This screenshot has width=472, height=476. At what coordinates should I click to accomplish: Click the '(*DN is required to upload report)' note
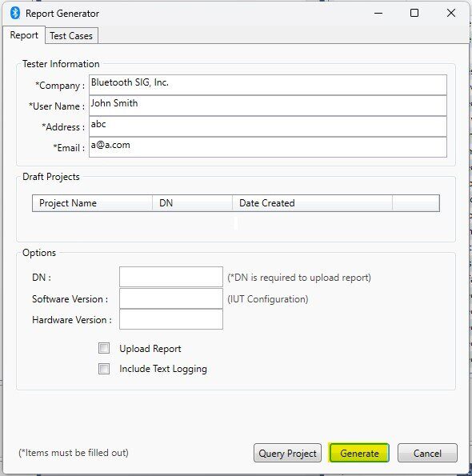(299, 278)
